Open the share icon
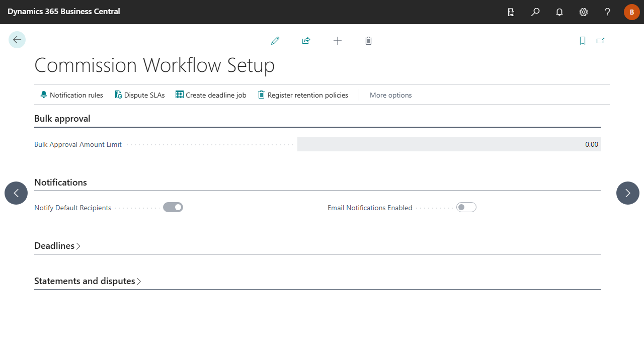Viewport: 644px width, 362px height. (x=306, y=41)
